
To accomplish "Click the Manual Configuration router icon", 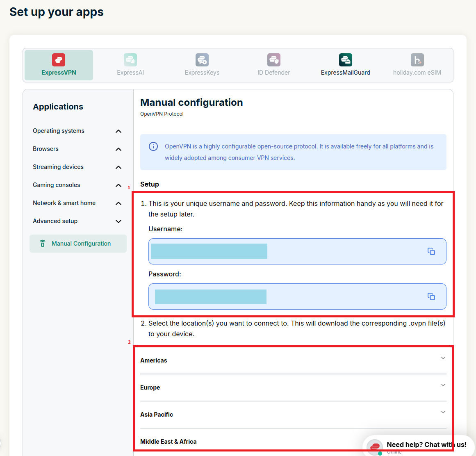I will [43, 244].
